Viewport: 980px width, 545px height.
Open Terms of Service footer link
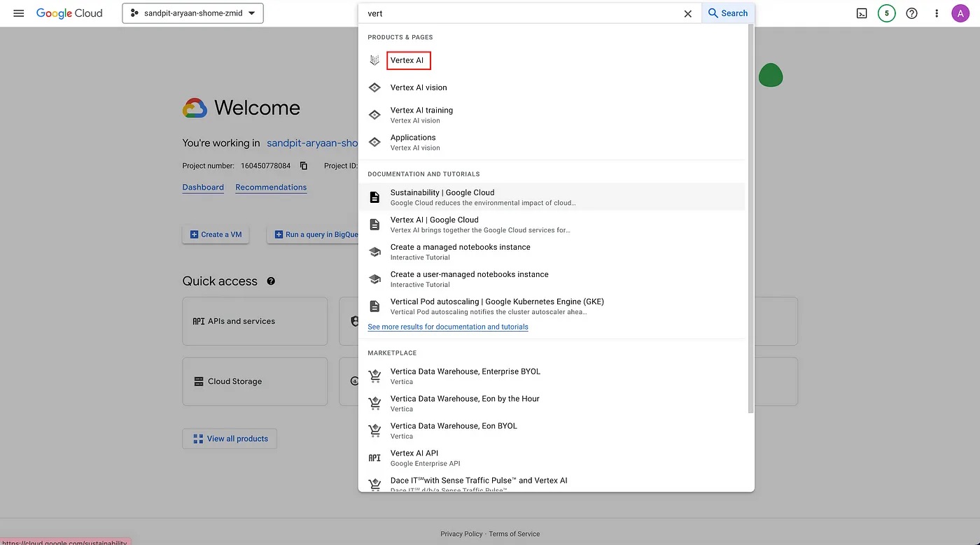click(x=514, y=534)
